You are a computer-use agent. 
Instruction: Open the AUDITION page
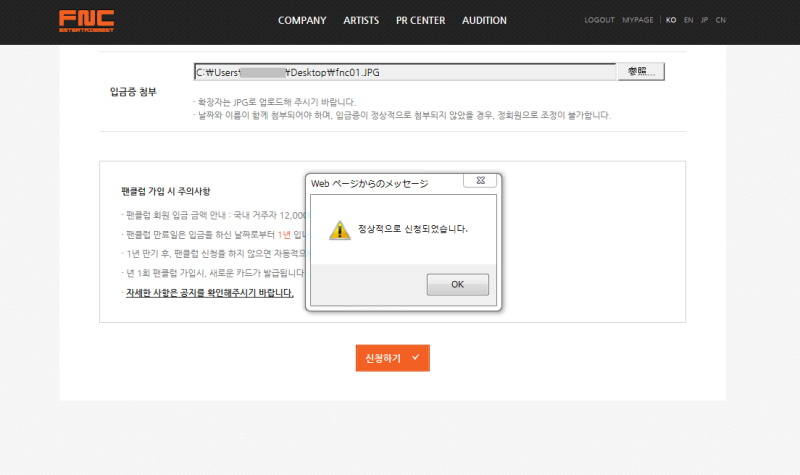[x=484, y=20]
